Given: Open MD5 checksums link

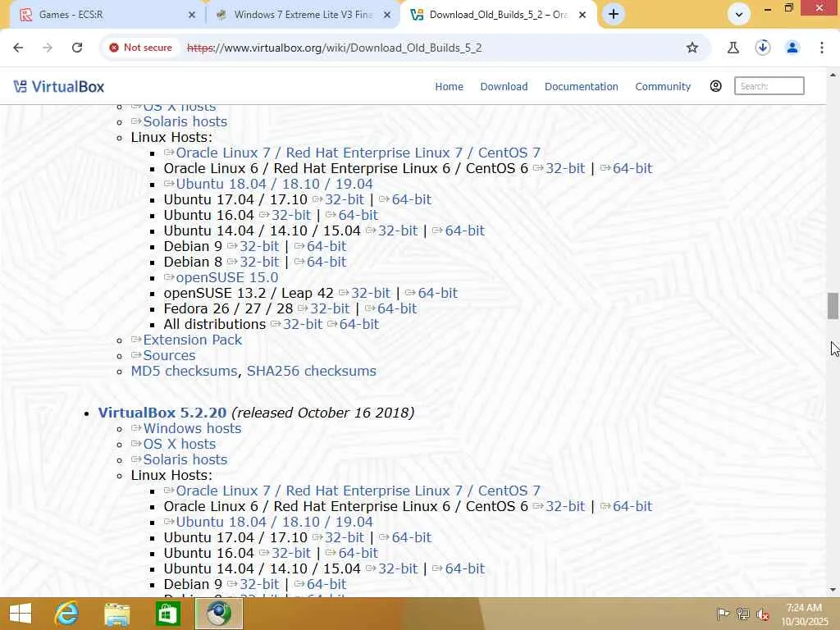Looking at the screenshot, I should click(x=184, y=371).
